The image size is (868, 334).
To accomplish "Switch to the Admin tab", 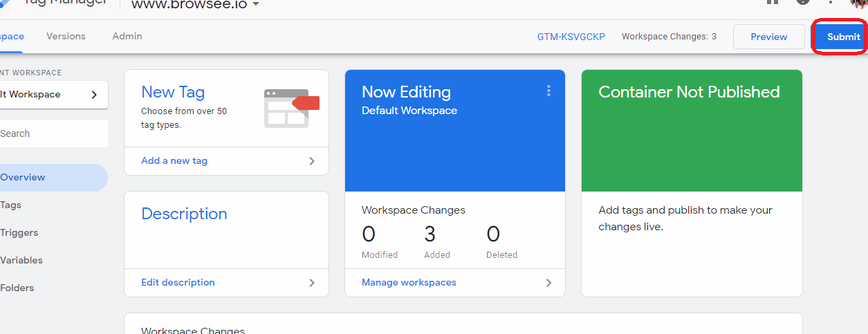I will tap(127, 36).
